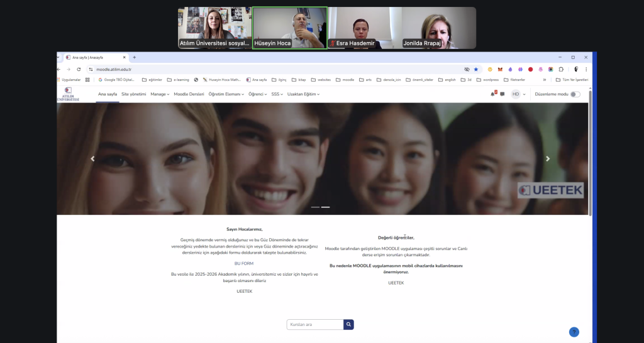Viewport: 644px width, 343px height.
Task: Click the Kursları ara search field
Action: (x=315, y=325)
